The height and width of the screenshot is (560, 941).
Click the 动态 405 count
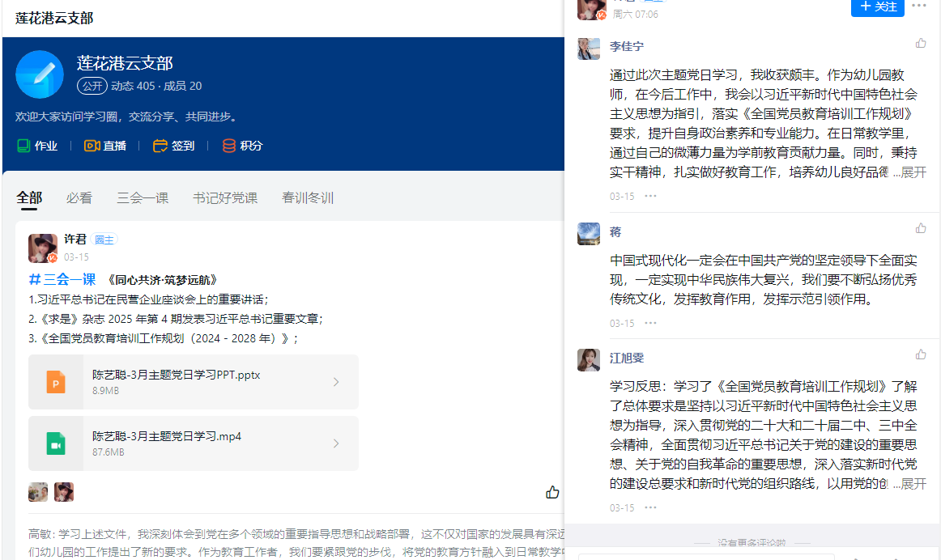[x=133, y=86]
